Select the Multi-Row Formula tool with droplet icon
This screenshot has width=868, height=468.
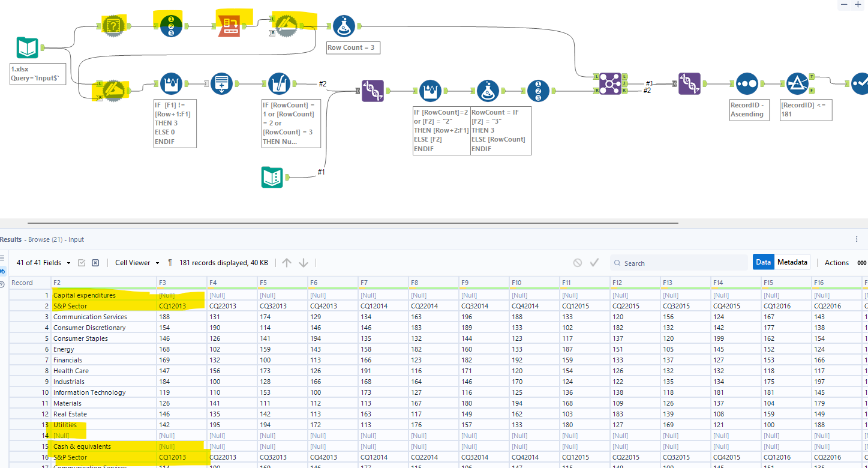point(171,83)
